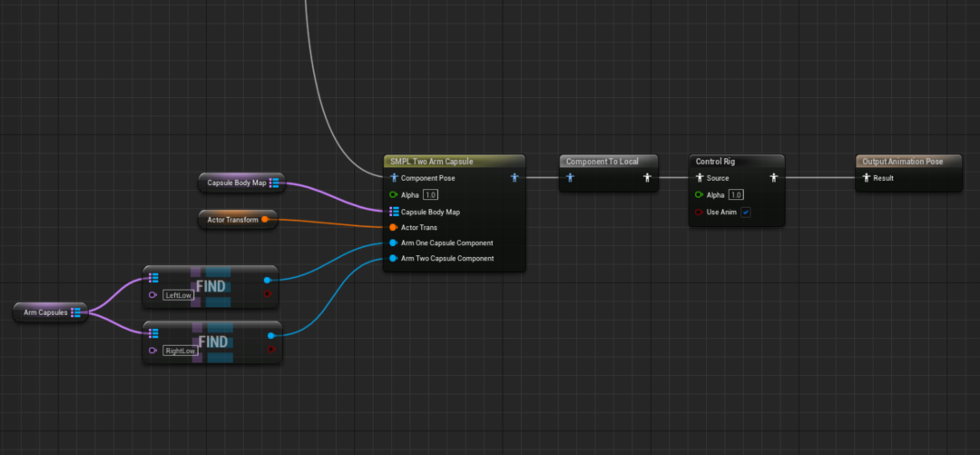Select the Control Rig node title
This screenshot has height=455, width=980.
tap(715, 162)
